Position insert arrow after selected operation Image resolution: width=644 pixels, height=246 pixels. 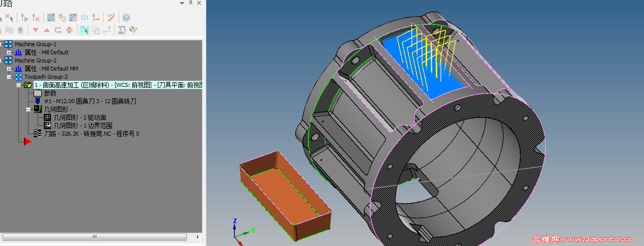click(x=59, y=30)
